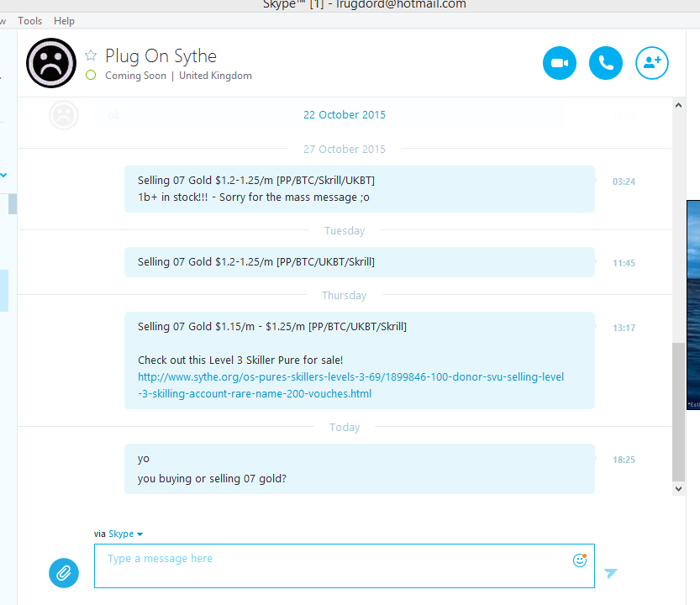The width and height of the screenshot is (700, 605).
Task: Click the '27 October 2015' date separator
Action: [x=345, y=149]
